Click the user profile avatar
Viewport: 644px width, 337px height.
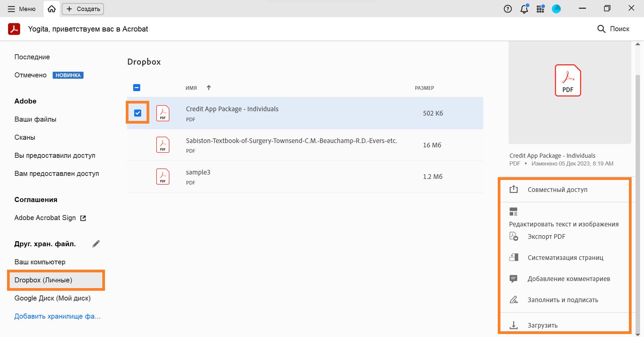pos(556,9)
